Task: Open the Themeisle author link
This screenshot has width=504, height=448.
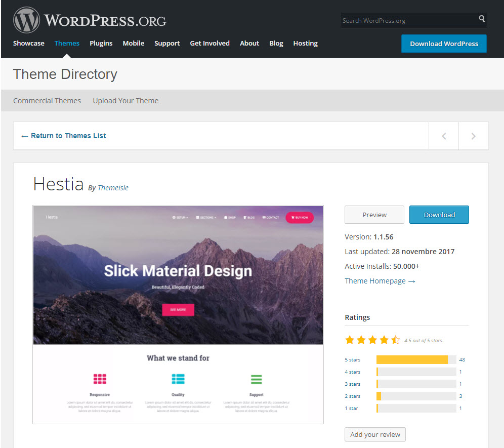Action: (113, 188)
